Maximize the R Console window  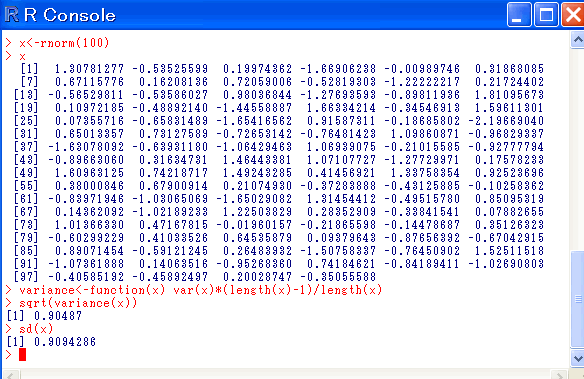point(546,15)
